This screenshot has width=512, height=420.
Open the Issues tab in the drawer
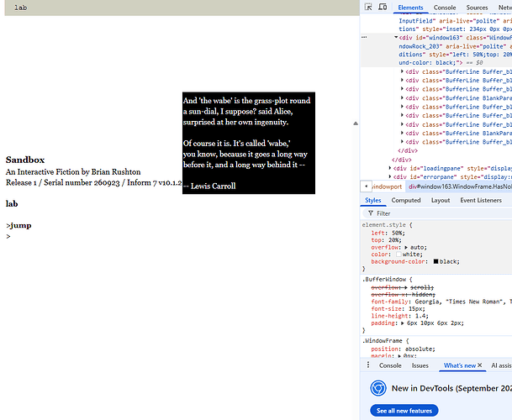click(420, 365)
